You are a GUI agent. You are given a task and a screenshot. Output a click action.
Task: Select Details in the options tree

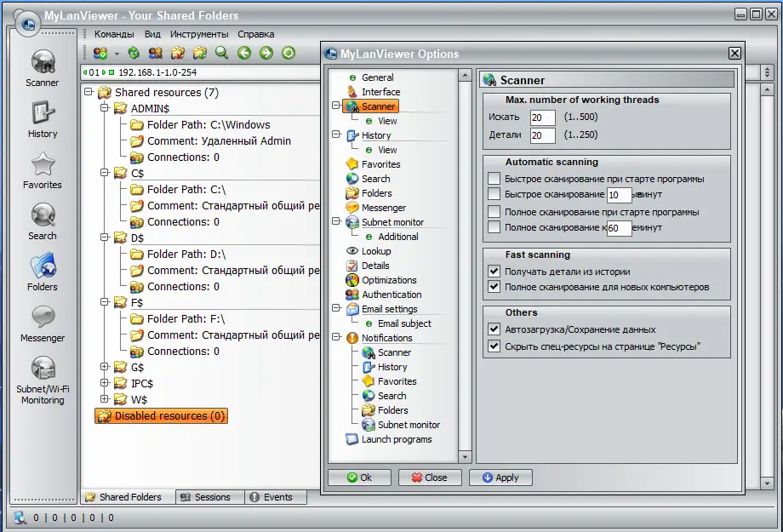pos(368,266)
